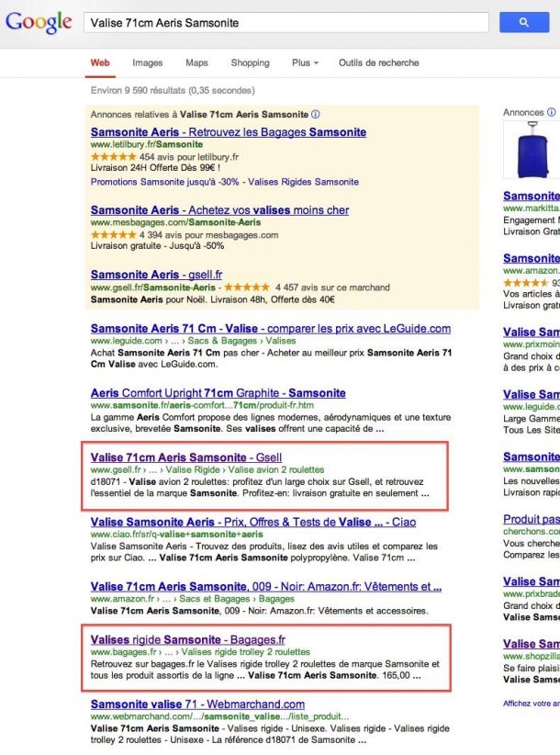Open the www.shopzilla right-side Valise ad
This screenshot has width=560, height=755.
(x=532, y=644)
